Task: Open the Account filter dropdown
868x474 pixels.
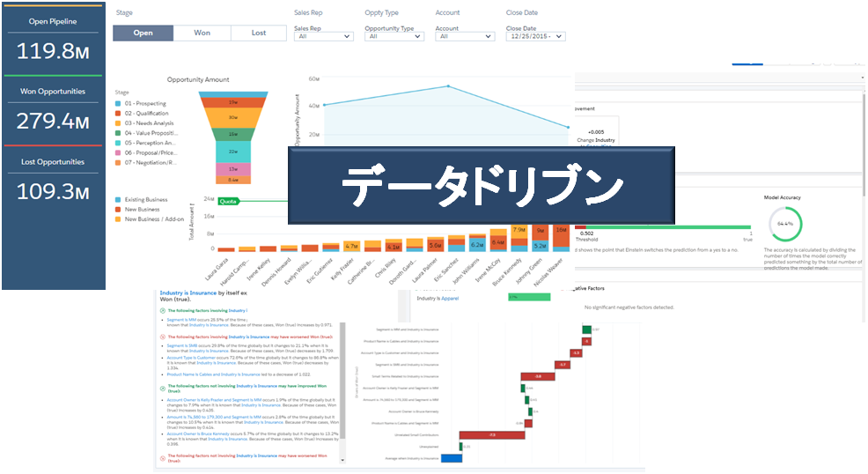Action: coord(465,36)
